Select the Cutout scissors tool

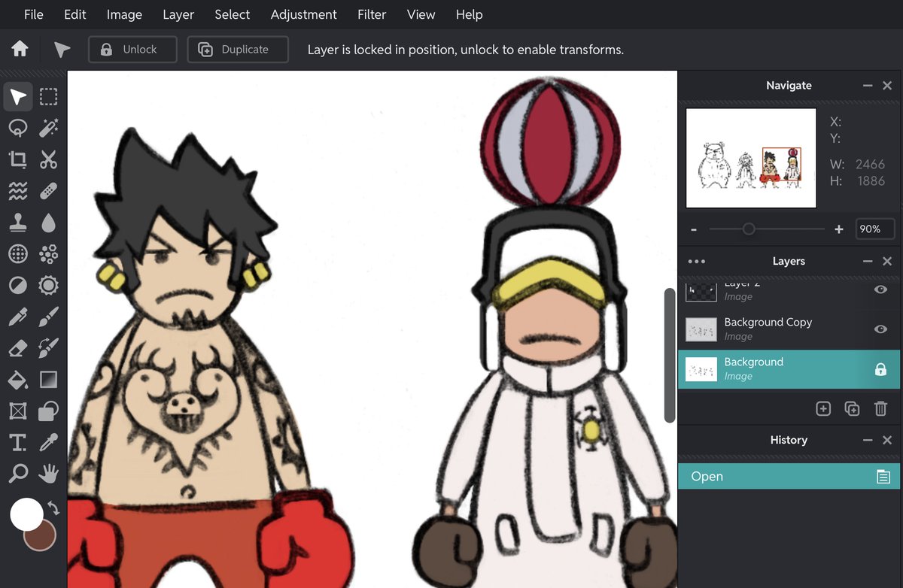click(x=49, y=159)
